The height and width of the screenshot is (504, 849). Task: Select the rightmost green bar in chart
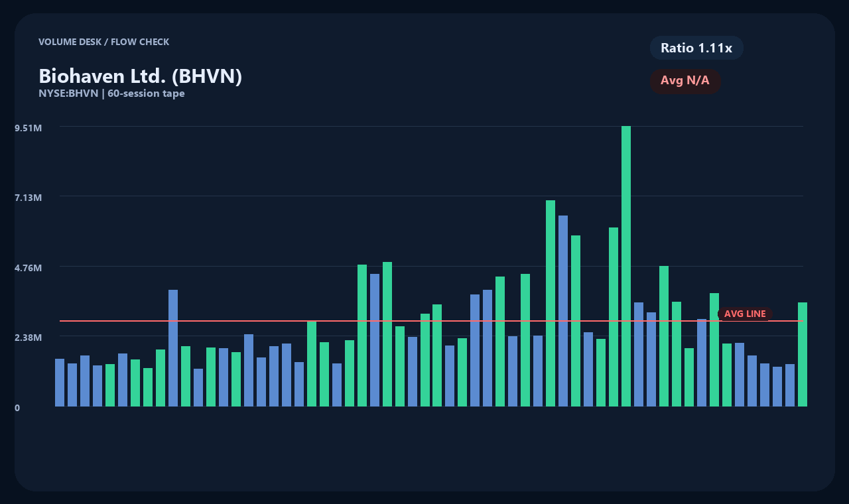(x=803, y=354)
